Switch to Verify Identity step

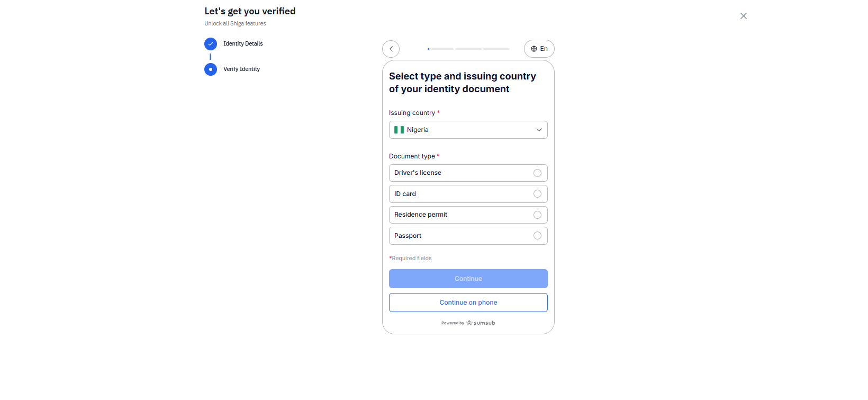point(241,69)
